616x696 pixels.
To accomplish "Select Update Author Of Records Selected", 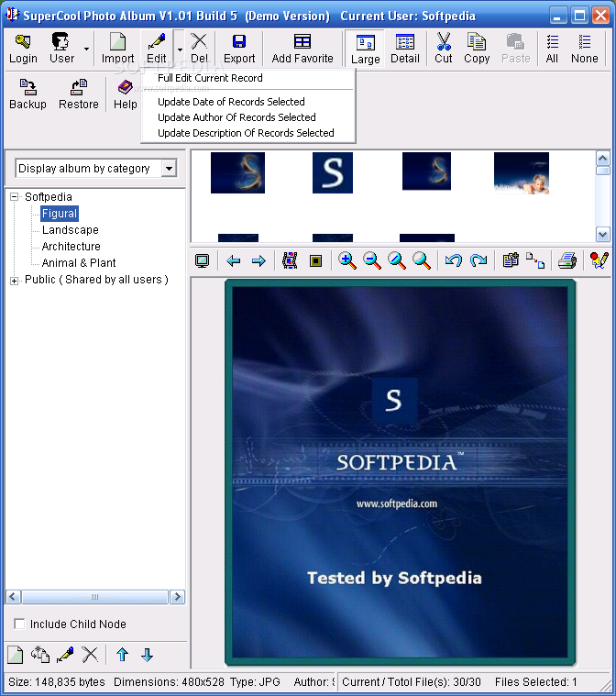I will pos(236,117).
